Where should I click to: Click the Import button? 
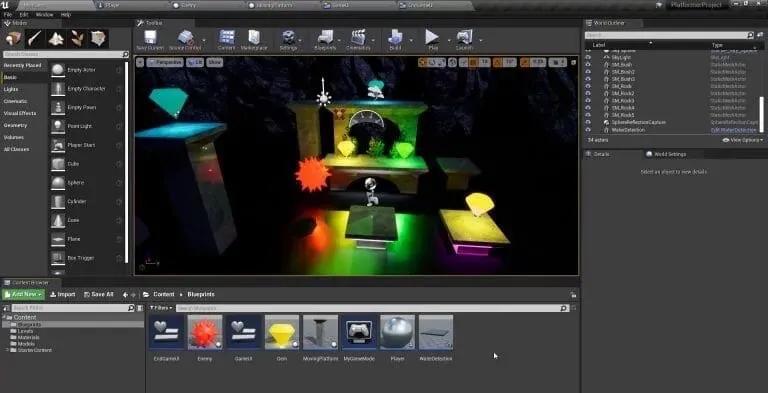[63, 295]
